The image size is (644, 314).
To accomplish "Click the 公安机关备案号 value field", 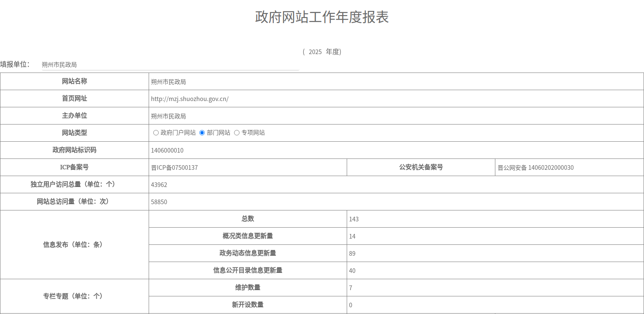I will (x=569, y=168).
